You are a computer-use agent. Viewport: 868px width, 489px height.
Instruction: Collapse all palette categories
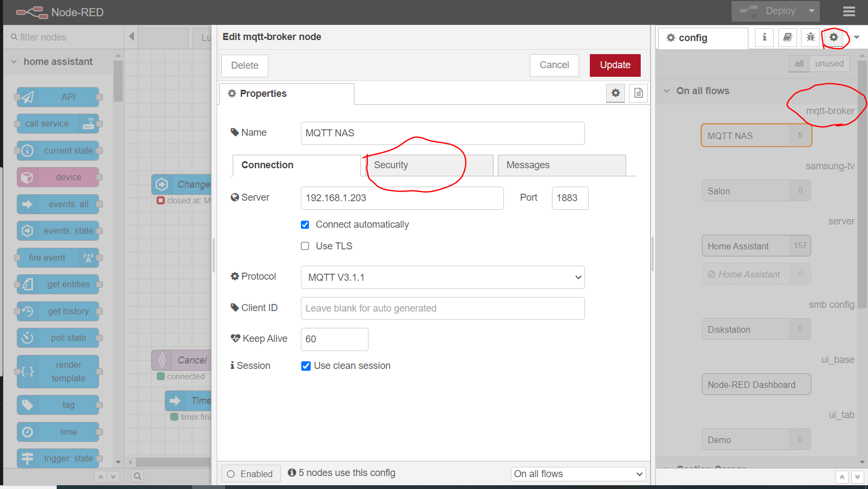(x=100, y=477)
